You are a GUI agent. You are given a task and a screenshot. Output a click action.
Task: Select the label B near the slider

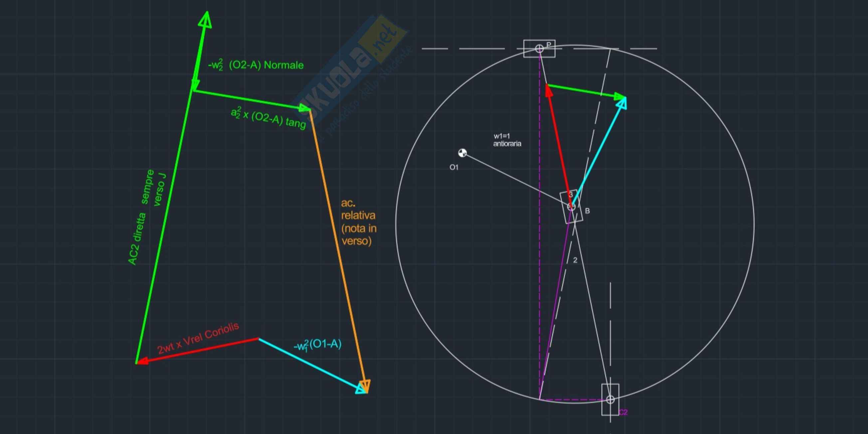pyautogui.click(x=587, y=211)
